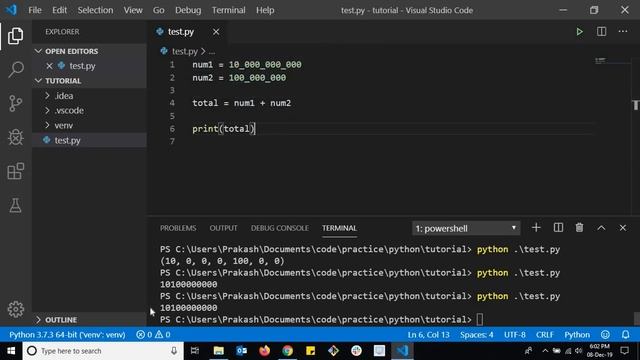Open Chrome from taskbar
Image resolution: width=640 pixels, height=360 pixels.
287,351
